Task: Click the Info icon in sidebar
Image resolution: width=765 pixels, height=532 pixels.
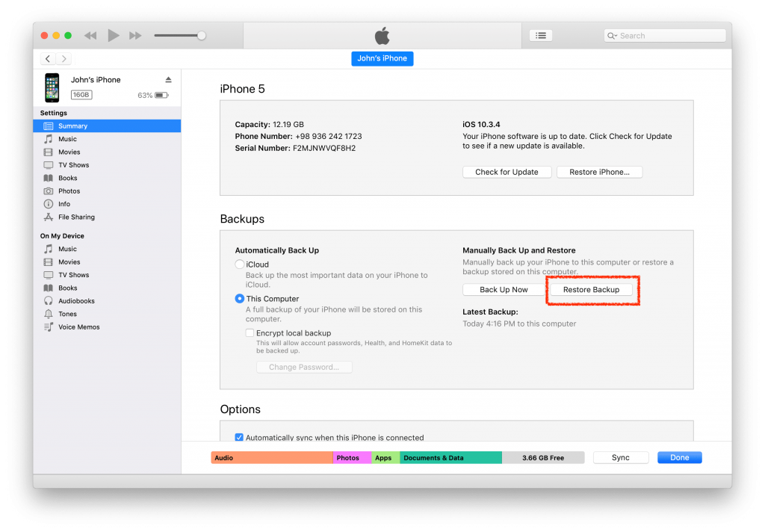Action: pos(49,204)
